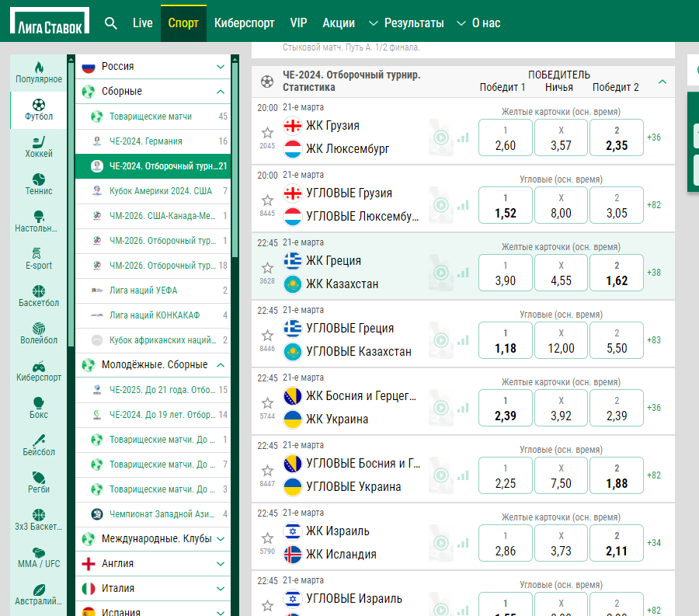Bet on 1,18 for УГЛОВЫЕ Греция win
Screen dimensions: 699x616
click(x=505, y=340)
